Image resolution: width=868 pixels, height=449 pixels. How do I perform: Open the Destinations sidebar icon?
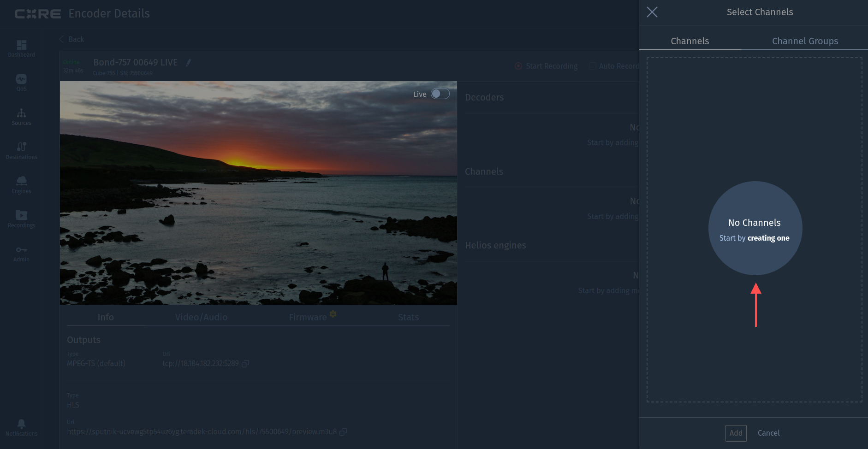point(21,148)
